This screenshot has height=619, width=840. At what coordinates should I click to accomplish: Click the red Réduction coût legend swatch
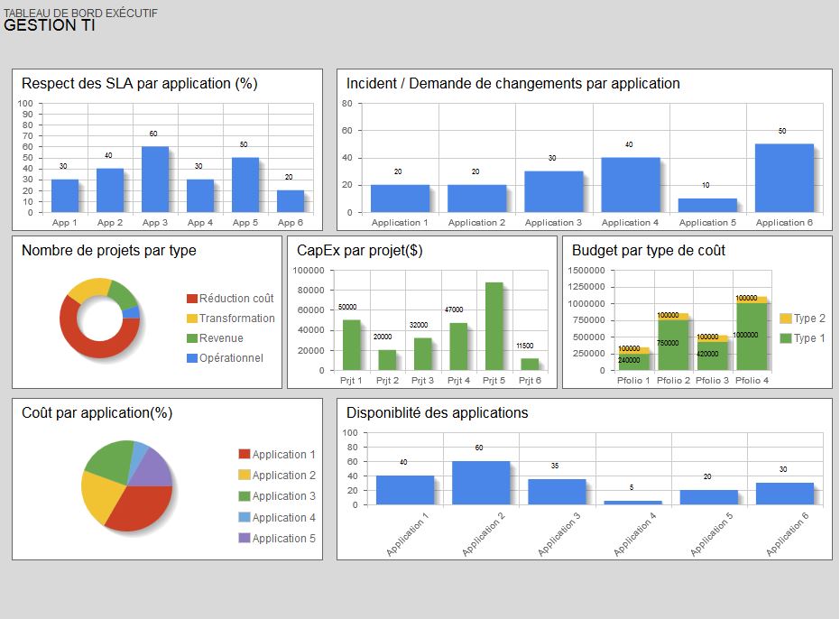coord(192,299)
